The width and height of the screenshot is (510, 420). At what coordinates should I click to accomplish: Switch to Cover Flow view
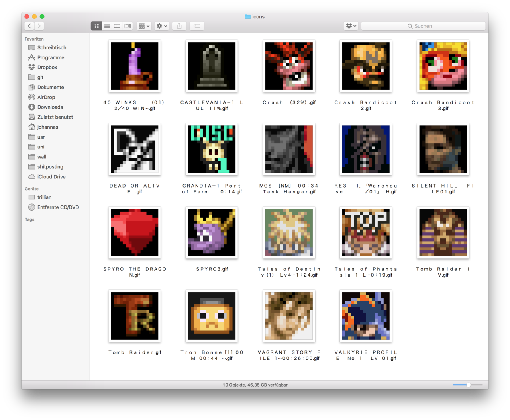coord(127,26)
